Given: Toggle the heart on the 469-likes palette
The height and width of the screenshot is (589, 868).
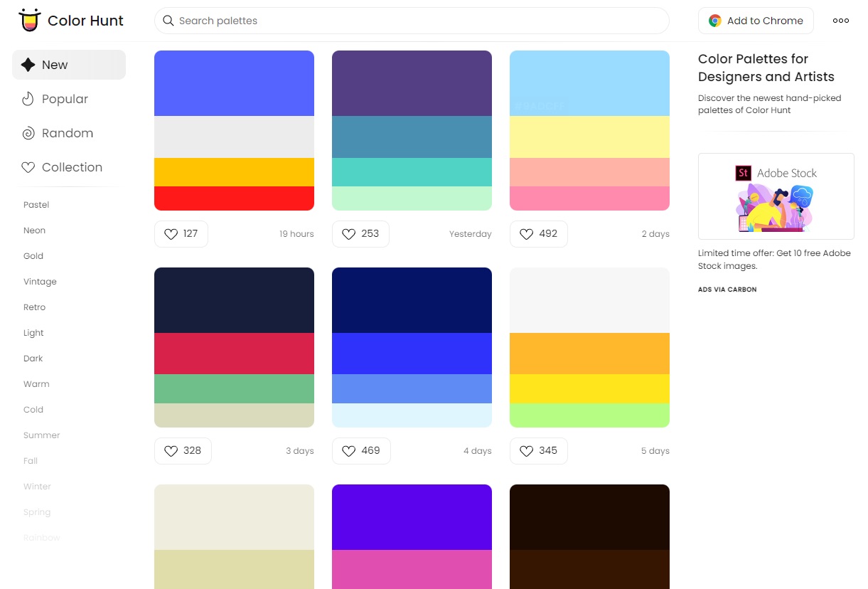Looking at the screenshot, I should pos(348,450).
